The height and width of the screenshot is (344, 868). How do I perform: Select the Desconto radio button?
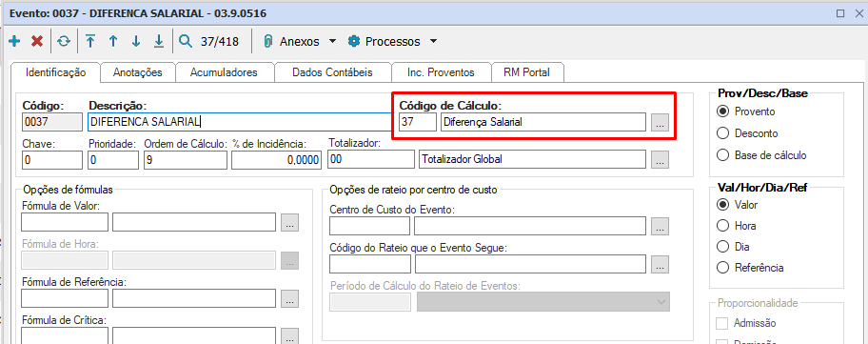722,133
